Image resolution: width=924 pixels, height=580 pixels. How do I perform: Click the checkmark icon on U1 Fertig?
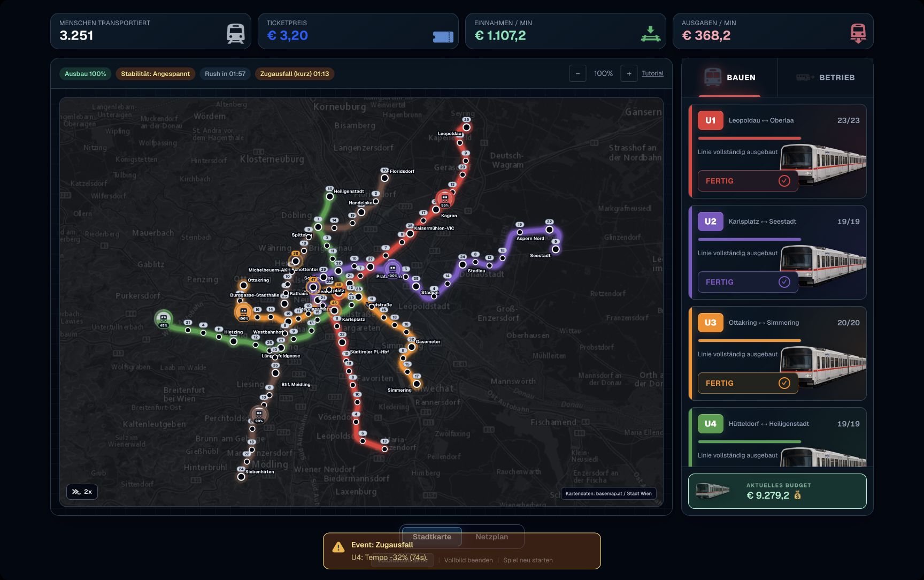coord(784,181)
